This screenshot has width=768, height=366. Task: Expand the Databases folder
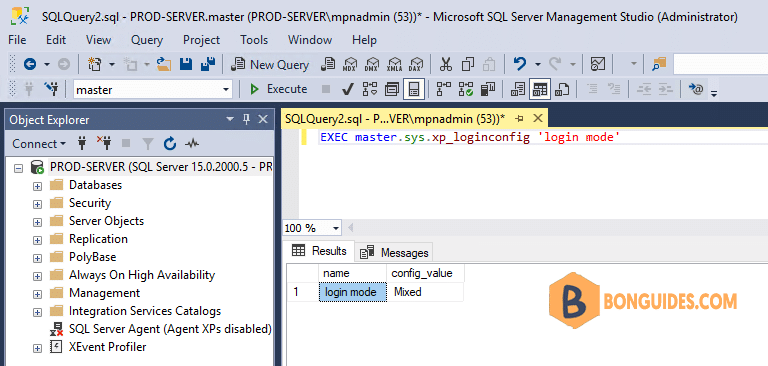coord(37,186)
